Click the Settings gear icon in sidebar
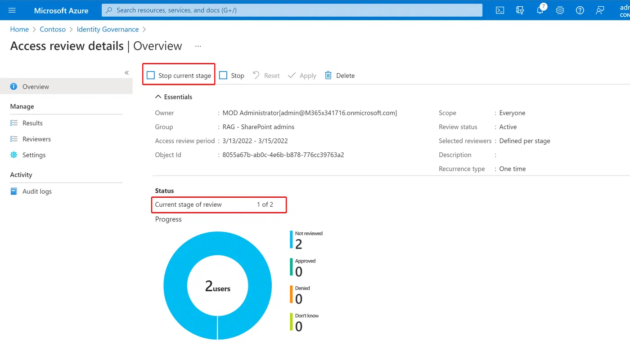 point(13,155)
